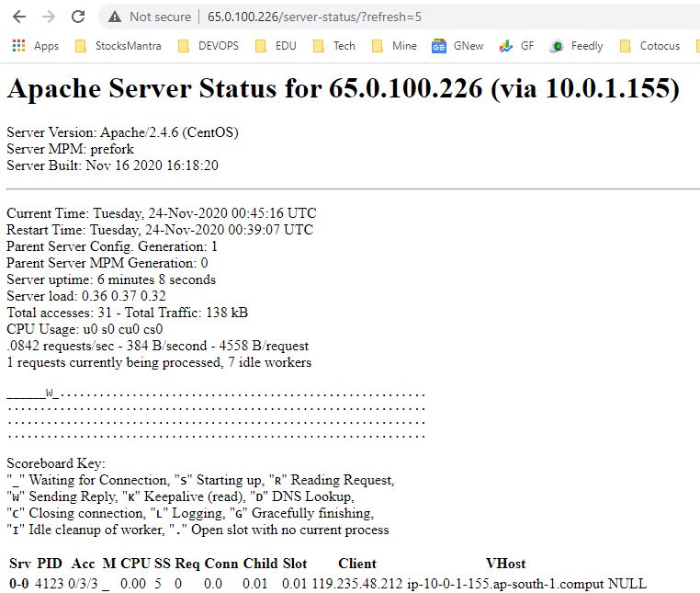Open the GF bookmark
The image size is (700, 593).
(x=516, y=46)
